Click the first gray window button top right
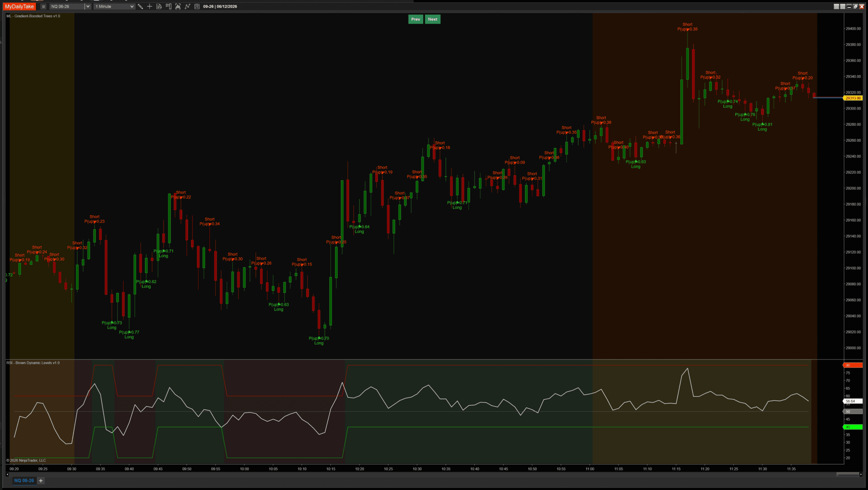This screenshot has height=490, width=868. [836, 6]
